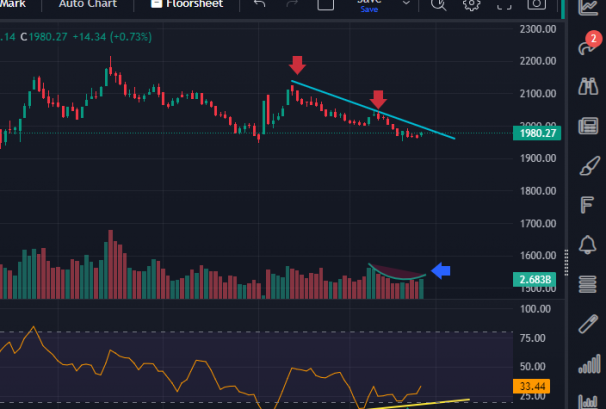
Task: Open the news panel icon
Action: [588, 126]
